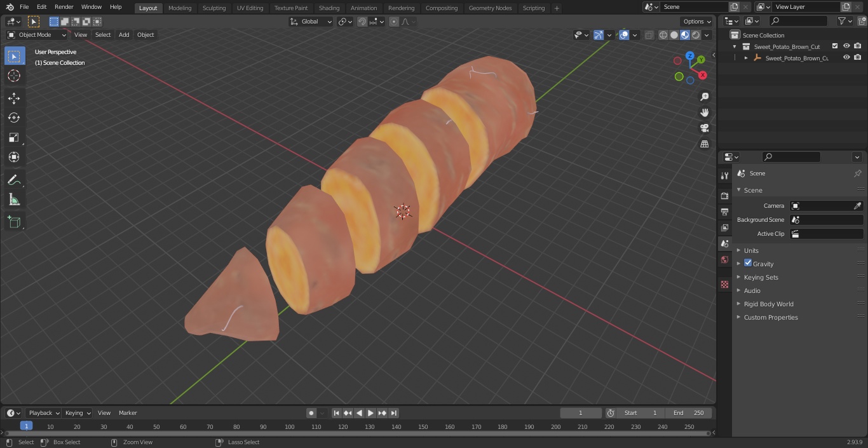Jump to the timeline start frame

coord(336,413)
